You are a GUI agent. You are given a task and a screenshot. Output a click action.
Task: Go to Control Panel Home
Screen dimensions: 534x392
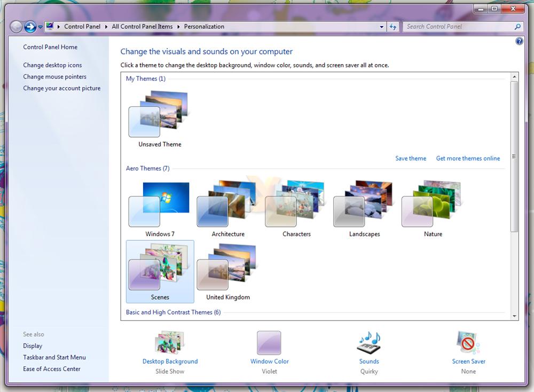[50, 47]
